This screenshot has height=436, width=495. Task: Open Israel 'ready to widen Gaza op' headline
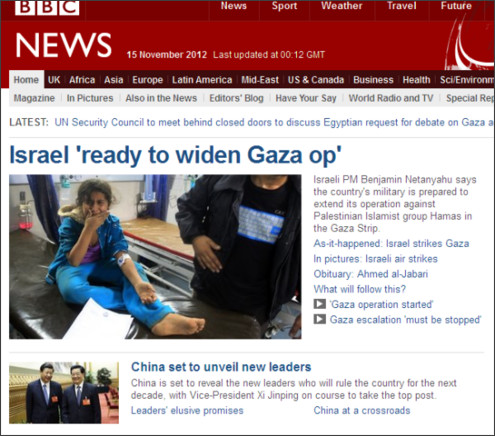[x=175, y=156]
